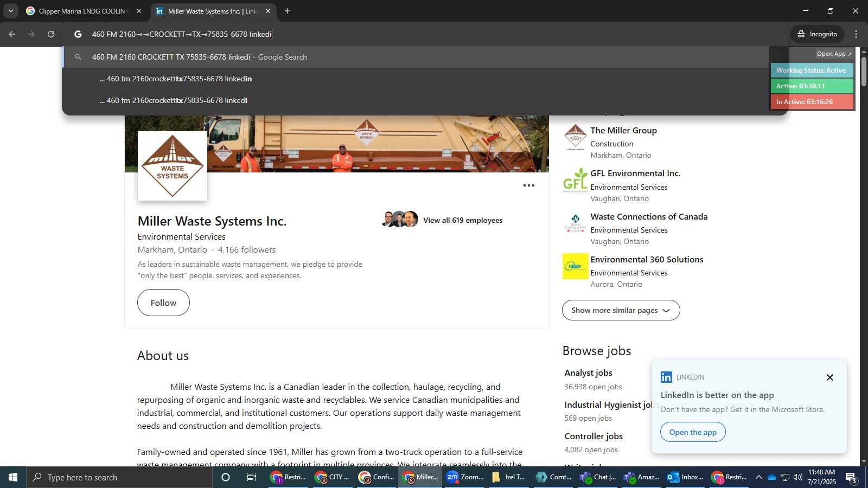
Task: Open the Windows Start menu
Action: tap(13, 477)
